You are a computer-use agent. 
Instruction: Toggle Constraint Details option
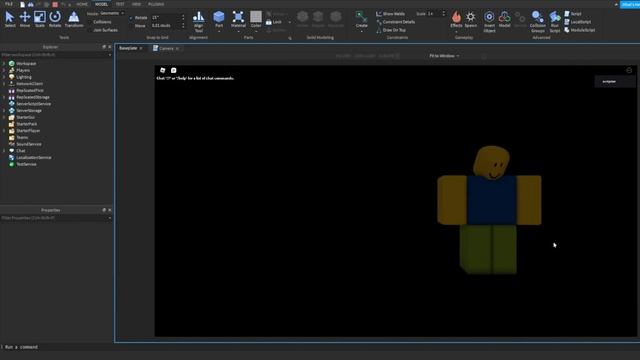[396, 22]
